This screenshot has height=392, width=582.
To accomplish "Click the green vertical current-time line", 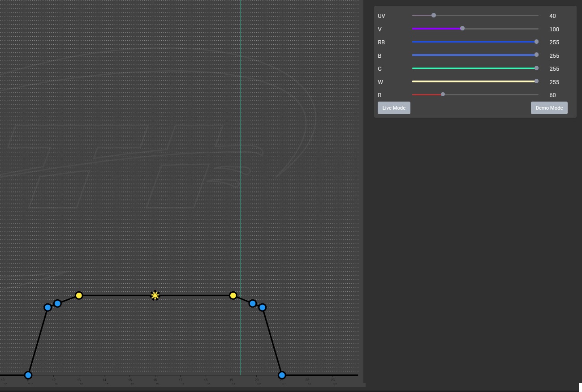I will (241, 179).
